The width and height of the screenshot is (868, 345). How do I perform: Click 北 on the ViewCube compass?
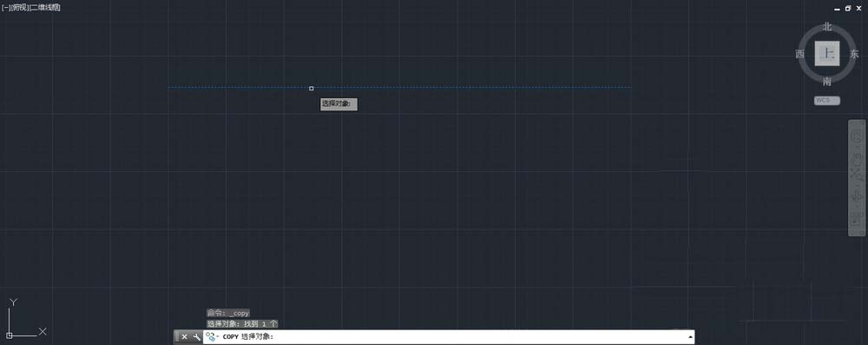pos(827,27)
